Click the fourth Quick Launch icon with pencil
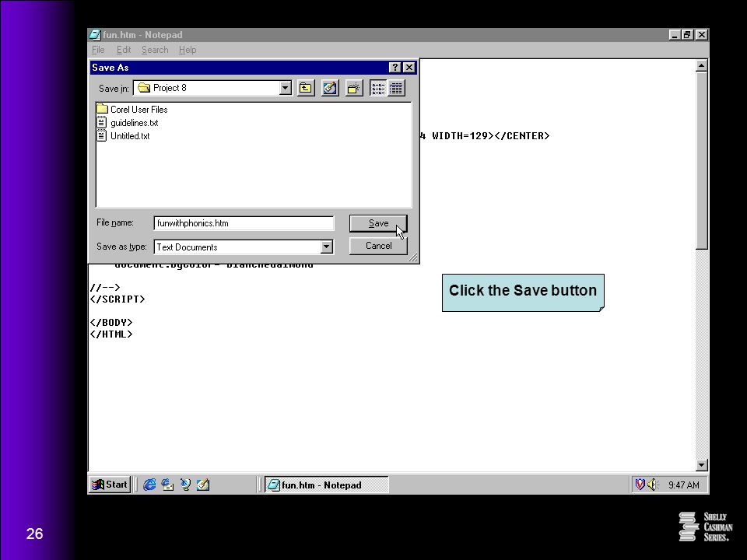Viewport: 747px width, 560px height. 203,485
